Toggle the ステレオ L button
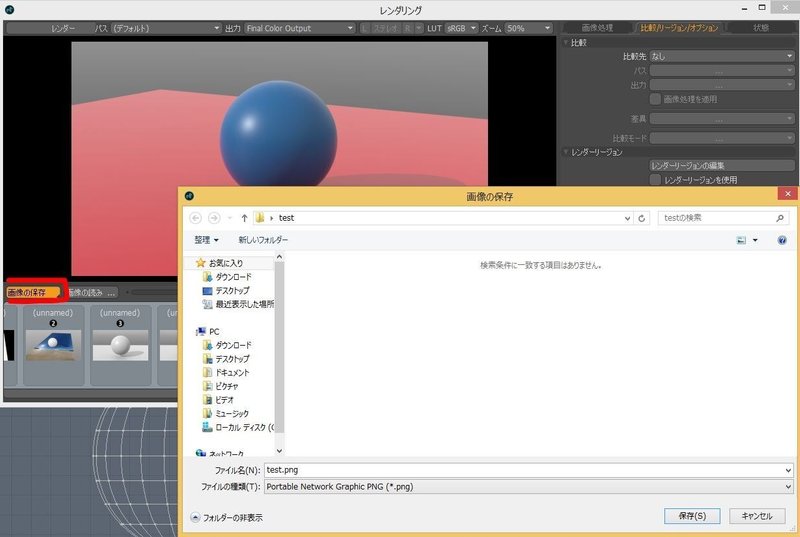 click(364, 28)
